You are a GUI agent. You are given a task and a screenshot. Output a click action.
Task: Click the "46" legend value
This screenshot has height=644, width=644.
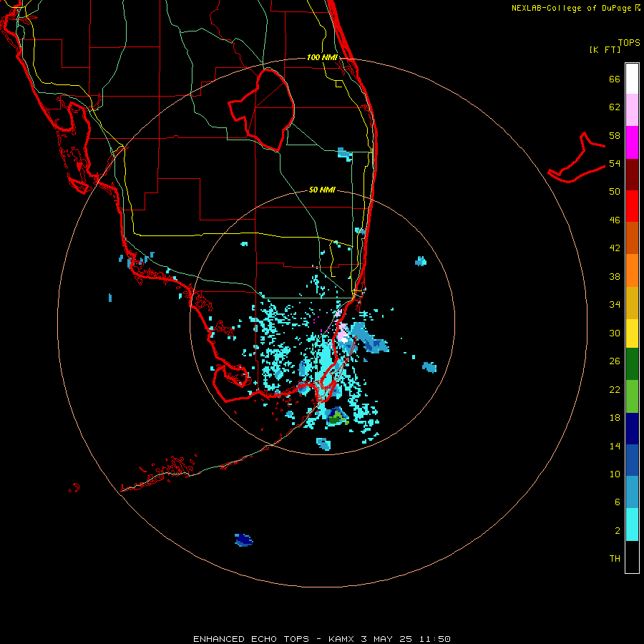[x=615, y=220]
